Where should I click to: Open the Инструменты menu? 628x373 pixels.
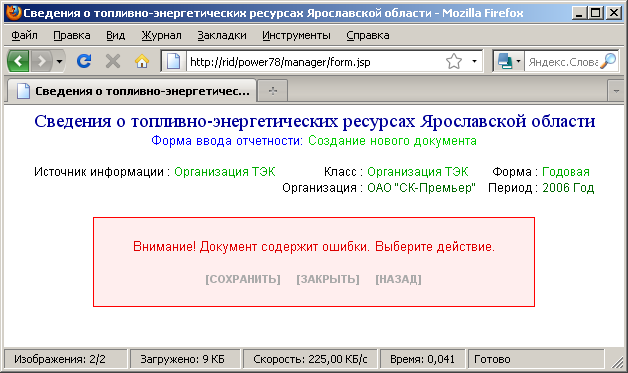tap(296, 35)
